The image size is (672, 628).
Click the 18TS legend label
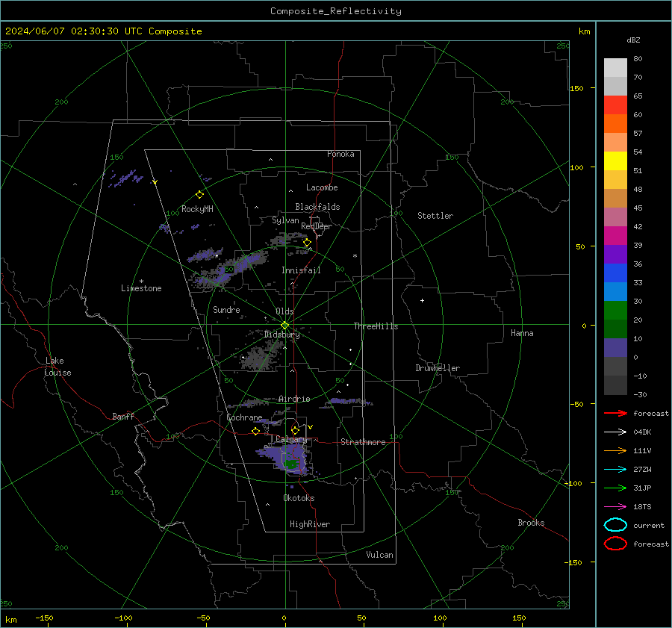click(642, 507)
